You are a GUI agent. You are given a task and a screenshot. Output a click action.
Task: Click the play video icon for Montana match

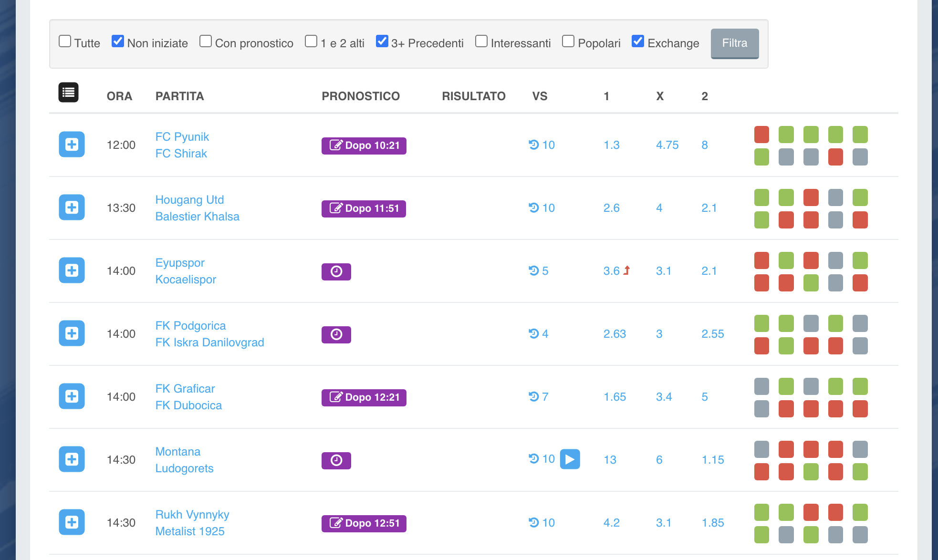(570, 459)
